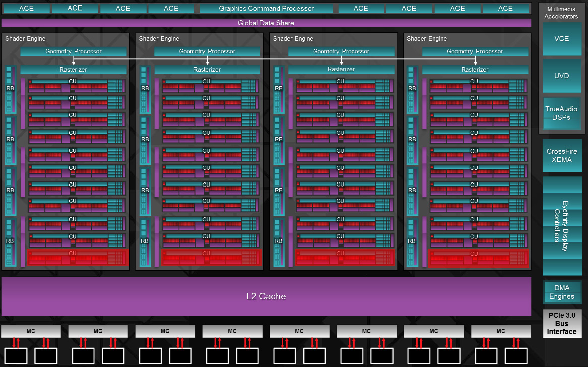Viewport: 588px width, 367px height.
Task: Select the red highlighted CU in the fourth Shader Engine
Action: pos(479,258)
